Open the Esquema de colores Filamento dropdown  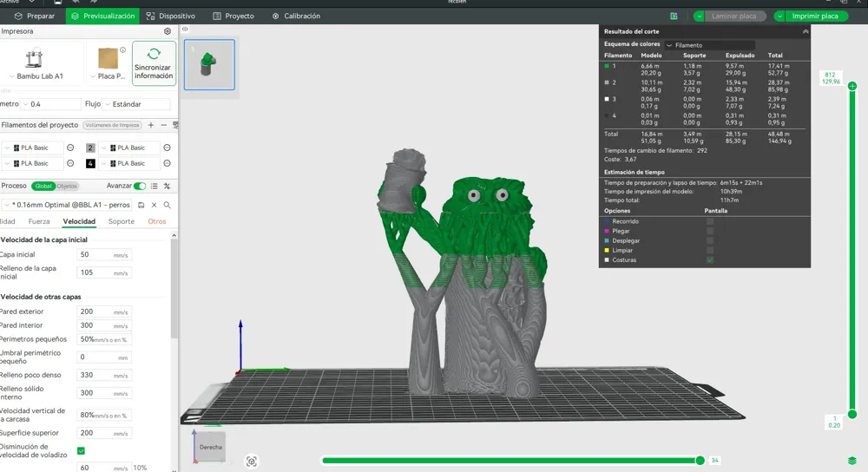point(710,45)
